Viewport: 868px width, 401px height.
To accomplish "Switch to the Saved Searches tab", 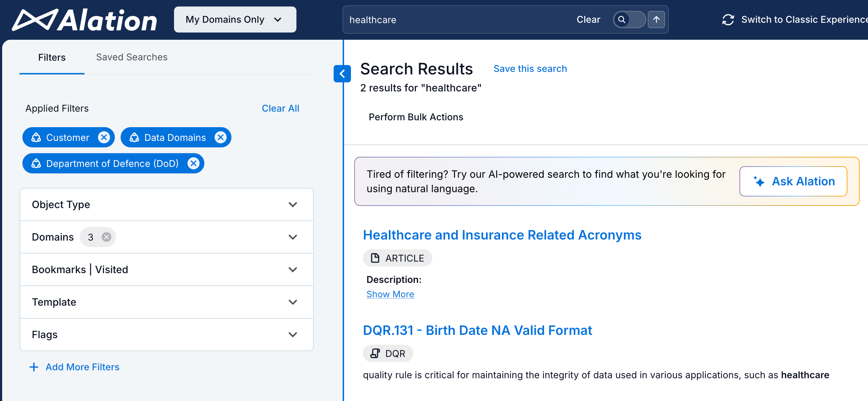I will 131,57.
